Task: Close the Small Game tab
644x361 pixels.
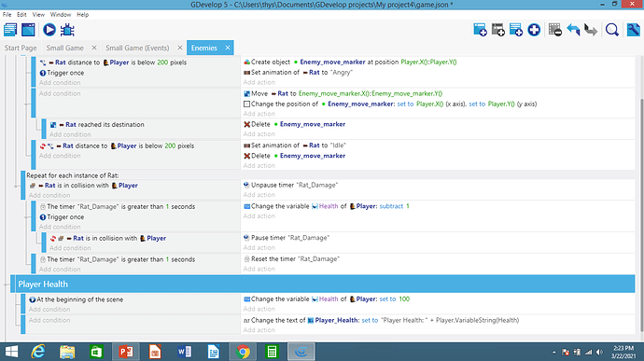Action: tap(94, 49)
